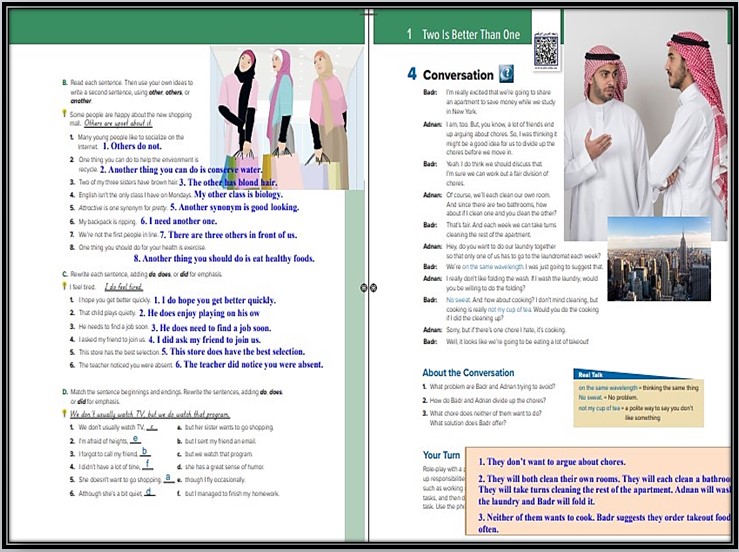Click 'on the same wavelength' in Badr's dialogue line

coord(493,267)
